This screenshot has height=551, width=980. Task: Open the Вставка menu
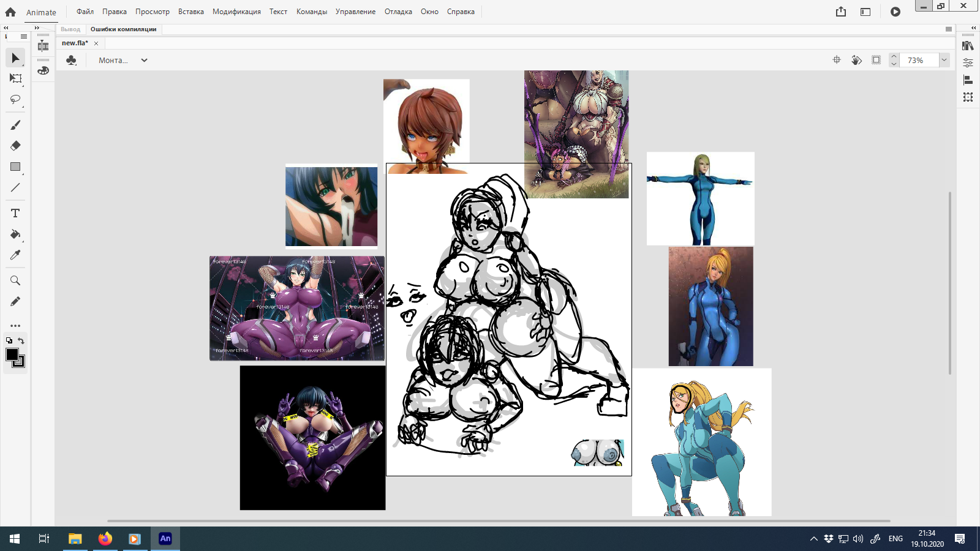191,12
